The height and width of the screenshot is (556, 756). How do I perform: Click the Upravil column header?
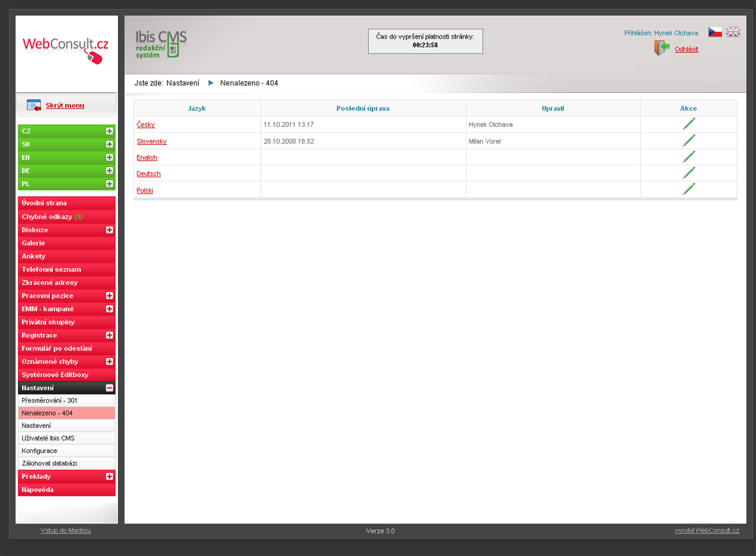tap(553, 109)
